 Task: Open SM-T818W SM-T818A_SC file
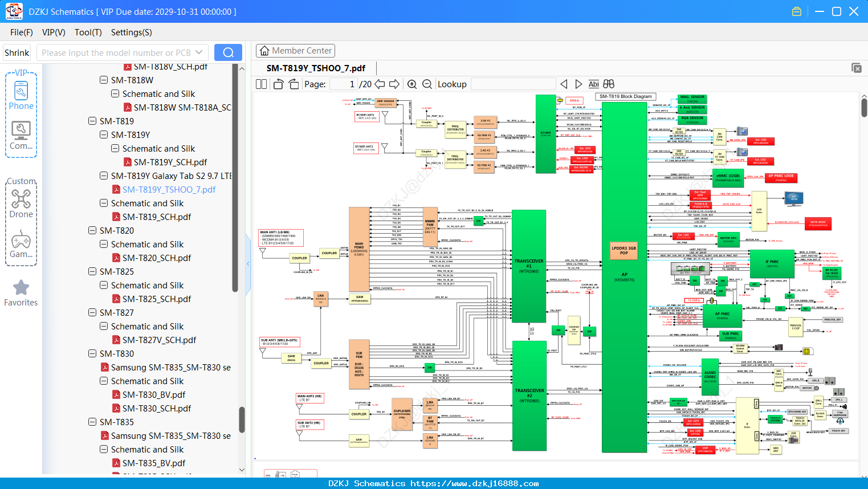click(182, 108)
